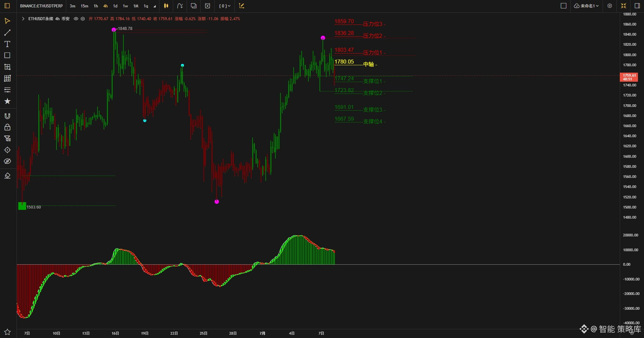Open the chart layout windows icon
Image resolution: width=644 pixels, height=338 pixels.
click(x=194, y=6)
